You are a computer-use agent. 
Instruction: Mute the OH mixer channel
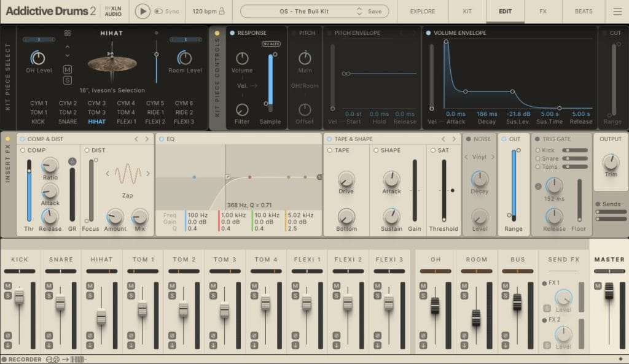(423, 285)
